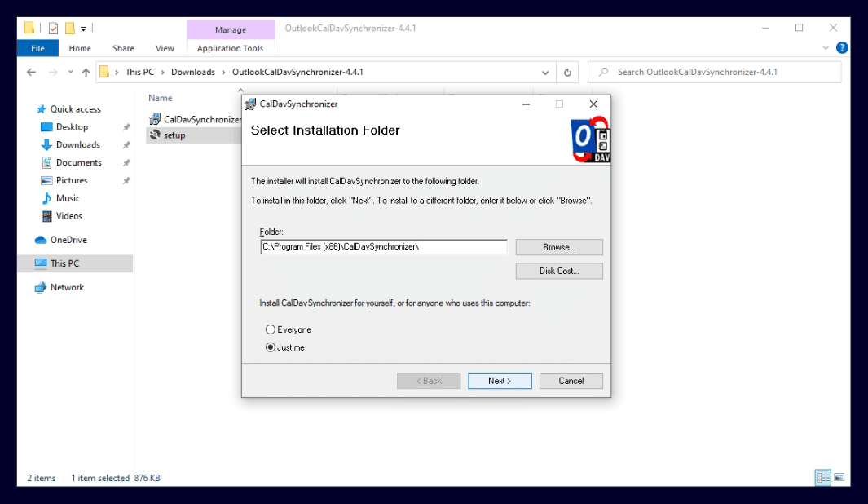Open the setup installer icon

(155, 135)
